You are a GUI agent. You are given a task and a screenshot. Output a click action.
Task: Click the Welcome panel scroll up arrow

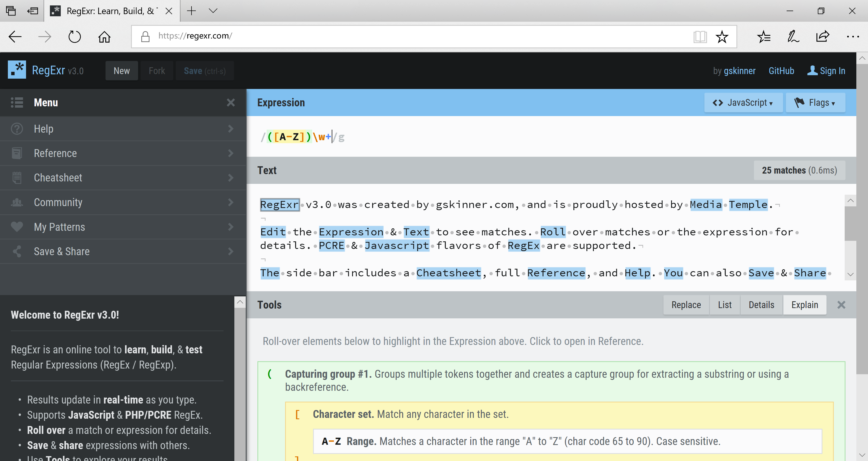(240, 302)
